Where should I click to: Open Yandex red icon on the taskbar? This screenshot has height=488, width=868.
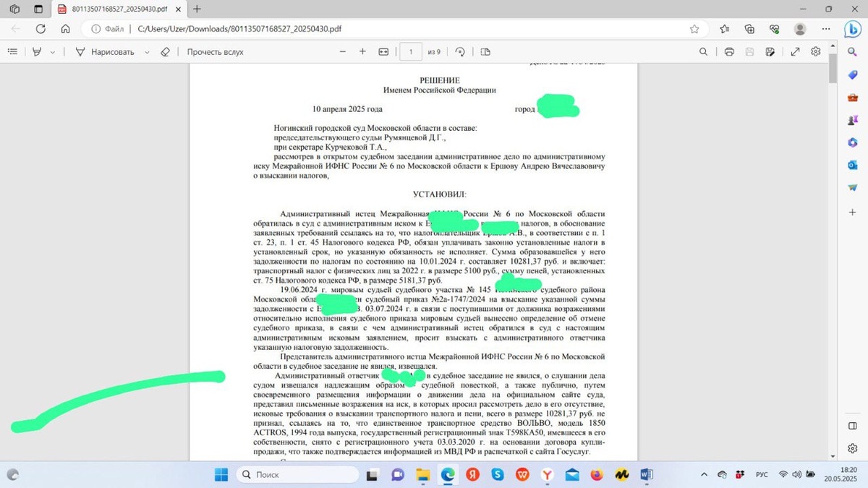point(472,475)
